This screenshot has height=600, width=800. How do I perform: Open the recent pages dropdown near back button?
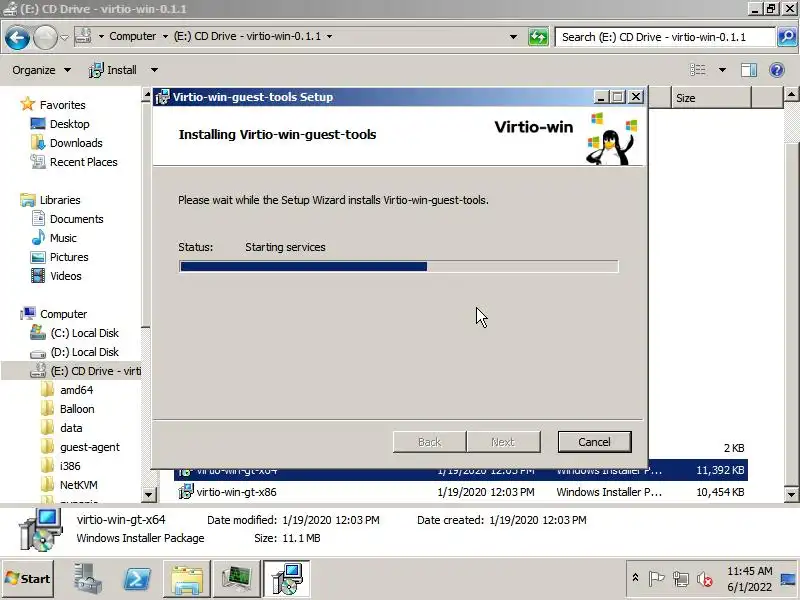(x=64, y=37)
